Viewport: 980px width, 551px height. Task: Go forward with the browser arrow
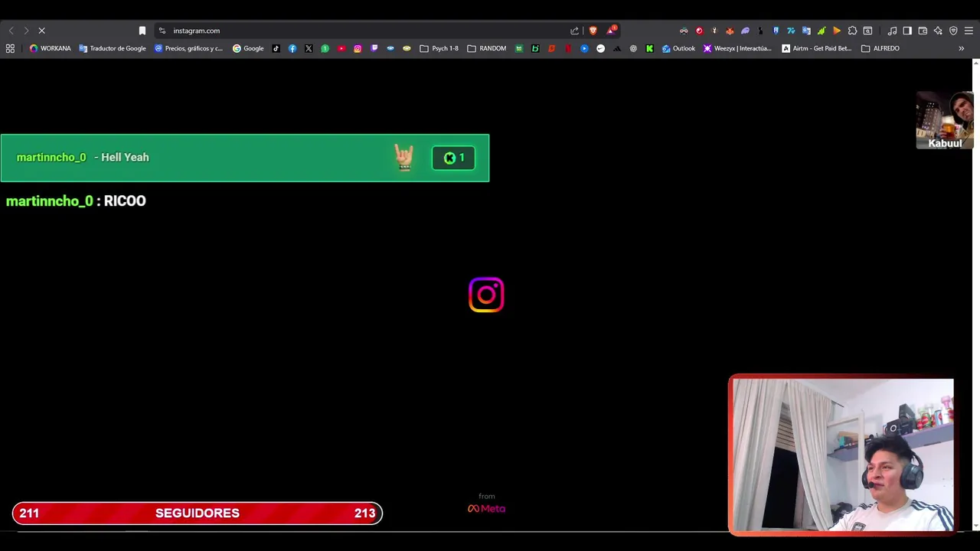point(26,31)
